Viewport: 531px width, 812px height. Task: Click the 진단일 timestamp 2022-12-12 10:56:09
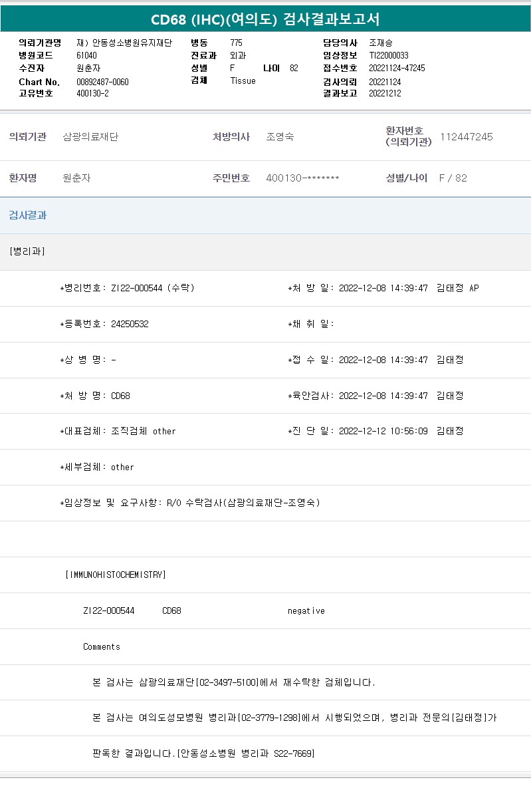coord(383,431)
